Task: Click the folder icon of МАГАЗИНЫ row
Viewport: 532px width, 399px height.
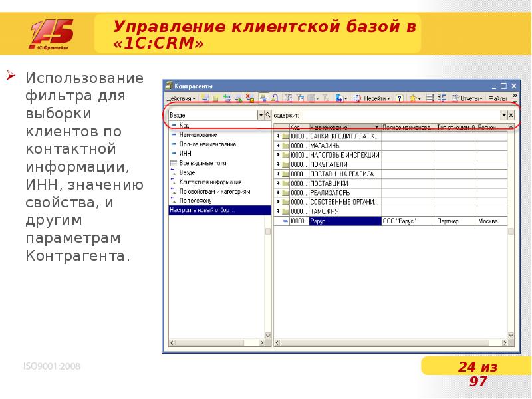Action: point(285,146)
